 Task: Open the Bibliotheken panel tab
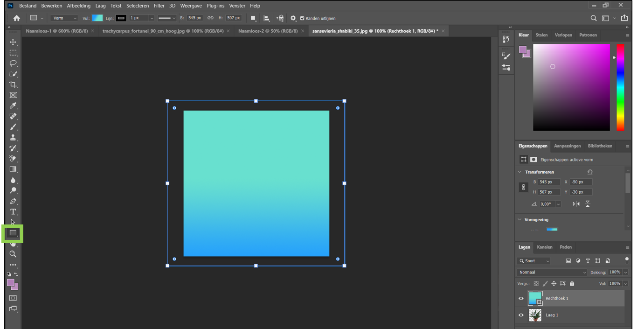pyautogui.click(x=600, y=146)
